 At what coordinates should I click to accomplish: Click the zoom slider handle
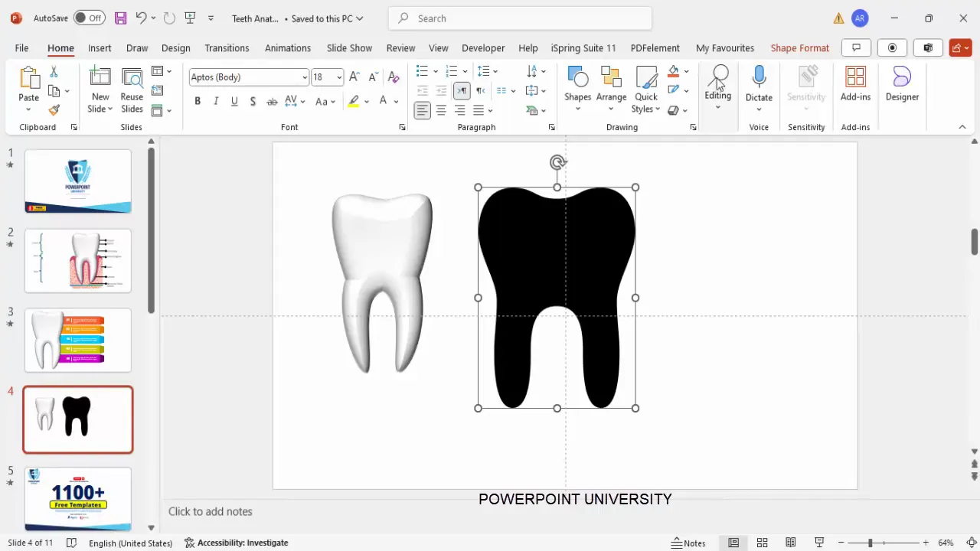[870, 543]
